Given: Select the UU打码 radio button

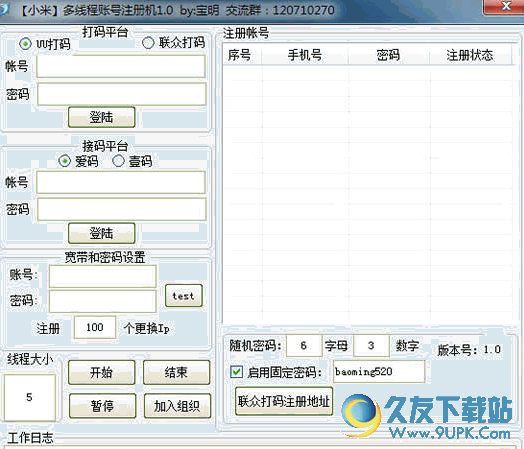Looking at the screenshot, I should coord(25,44).
